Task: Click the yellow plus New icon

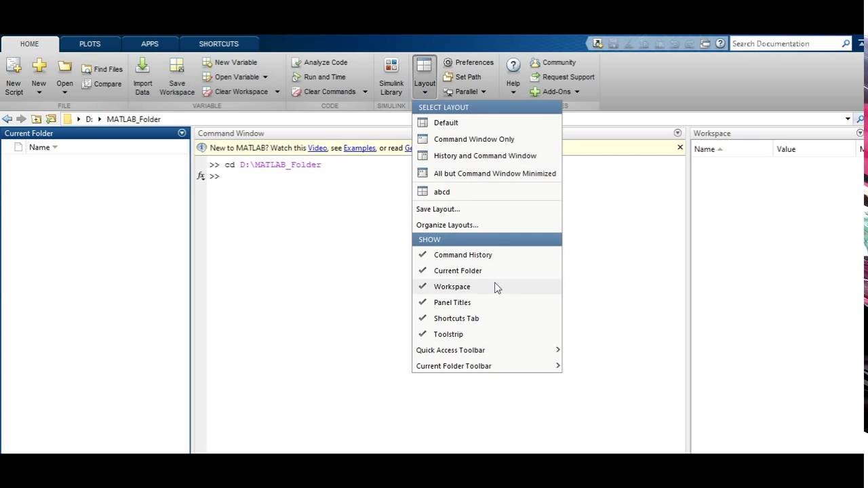Action: click(39, 66)
